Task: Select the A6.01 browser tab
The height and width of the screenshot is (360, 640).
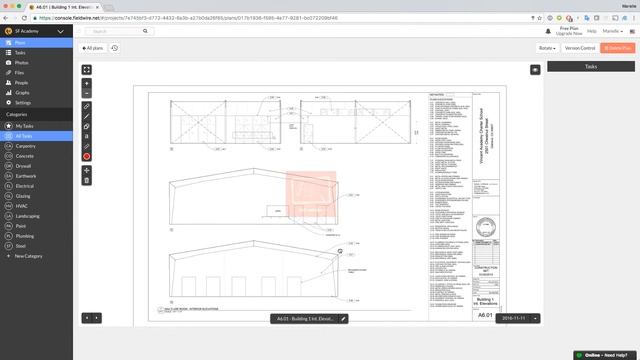Action: (65, 7)
